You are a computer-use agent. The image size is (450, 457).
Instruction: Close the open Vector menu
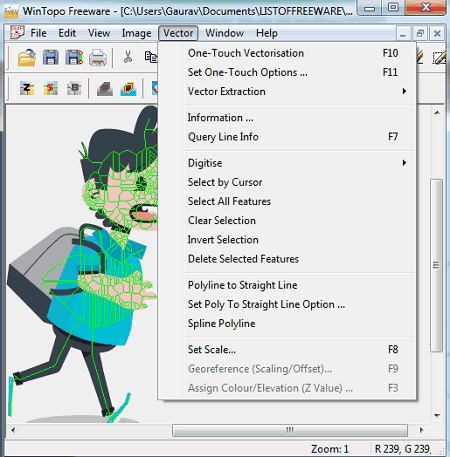coord(178,33)
